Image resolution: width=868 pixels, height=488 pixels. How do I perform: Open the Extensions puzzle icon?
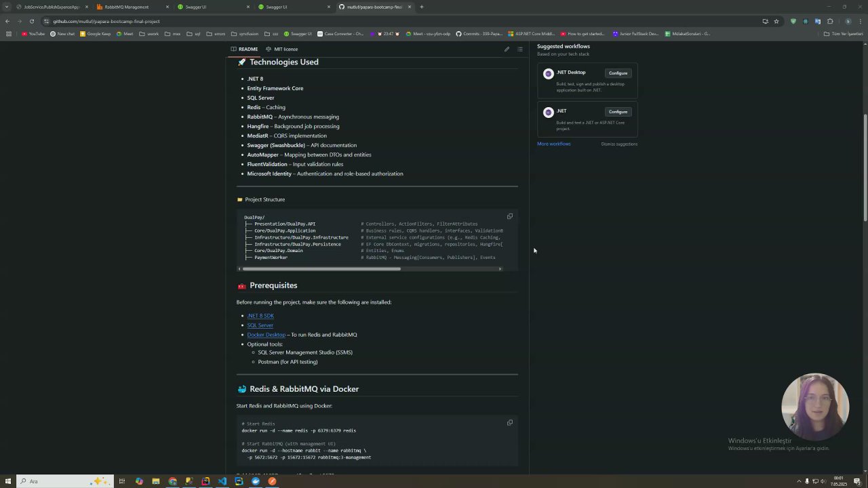[830, 21]
